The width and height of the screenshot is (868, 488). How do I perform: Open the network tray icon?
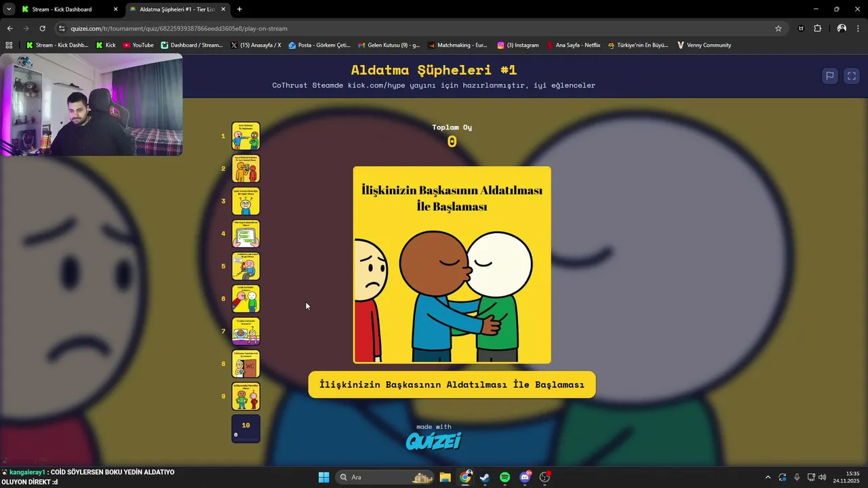pyautogui.click(x=811, y=477)
